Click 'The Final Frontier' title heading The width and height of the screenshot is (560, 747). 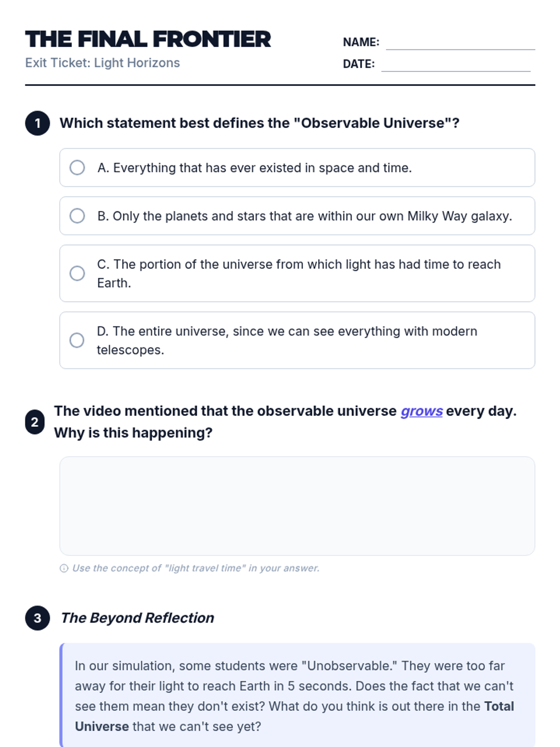148,39
